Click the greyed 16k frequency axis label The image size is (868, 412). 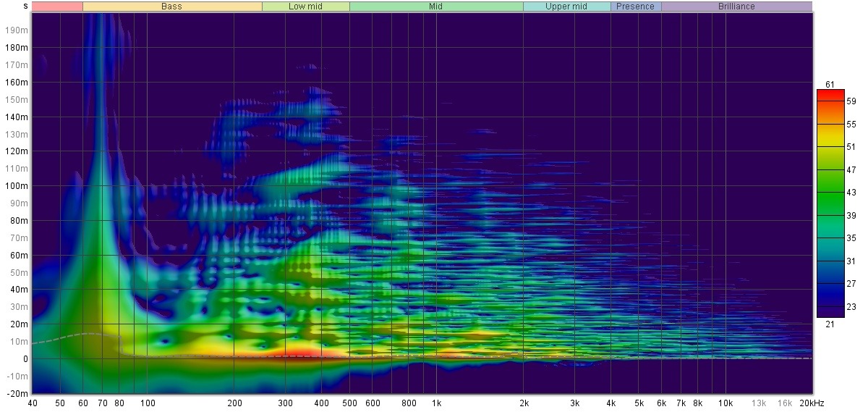[x=785, y=403]
